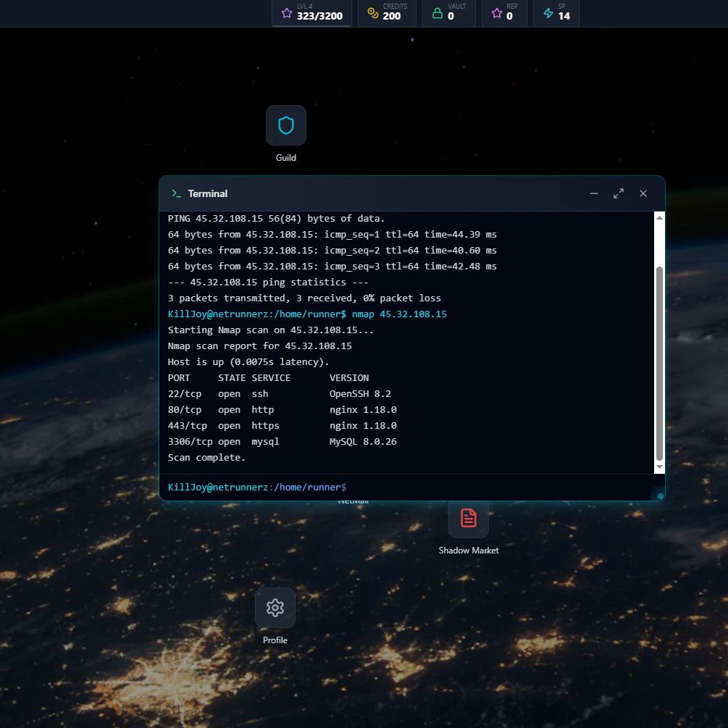The image size is (728, 728).
Task: Close the Terminal window
Action: click(643, 193)
